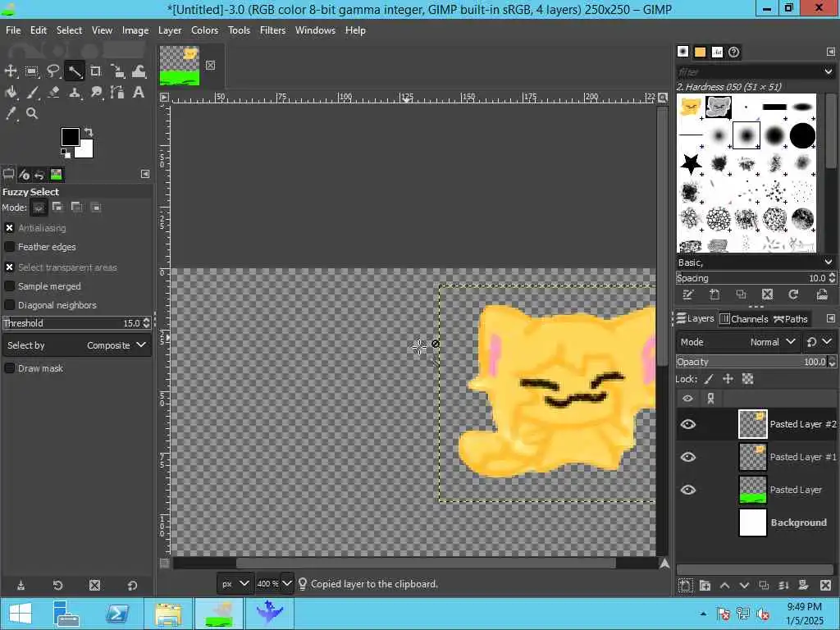Select the Rectangle Select tool

32,71
